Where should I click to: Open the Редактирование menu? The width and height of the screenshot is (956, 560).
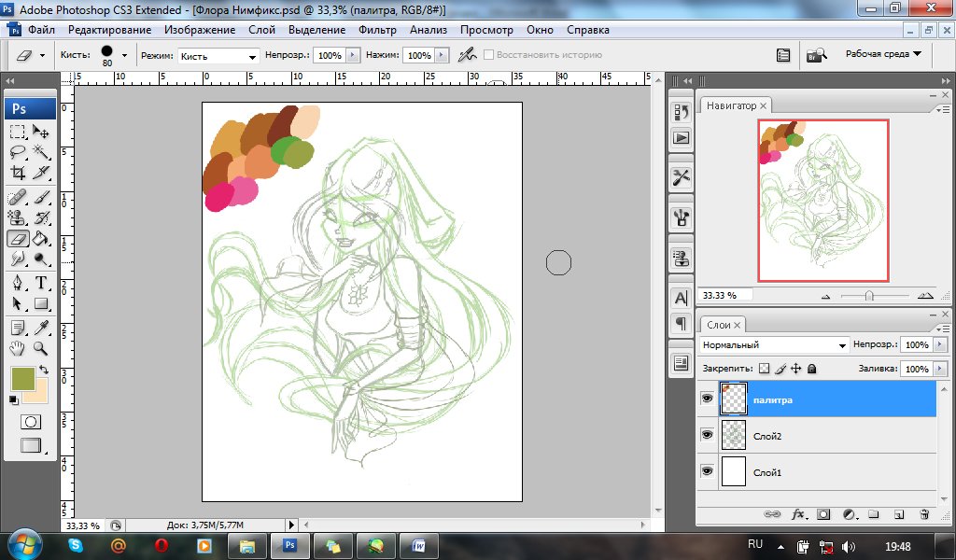point(110,30)
